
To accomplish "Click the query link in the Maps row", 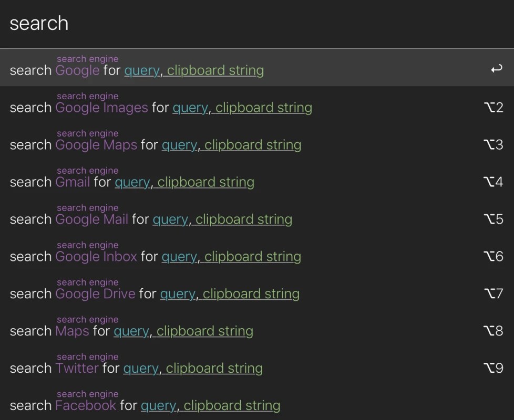I will (130, 331).
